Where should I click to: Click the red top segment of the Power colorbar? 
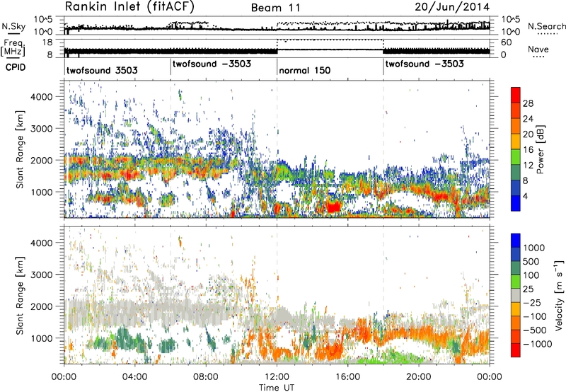tap(516, 95)
